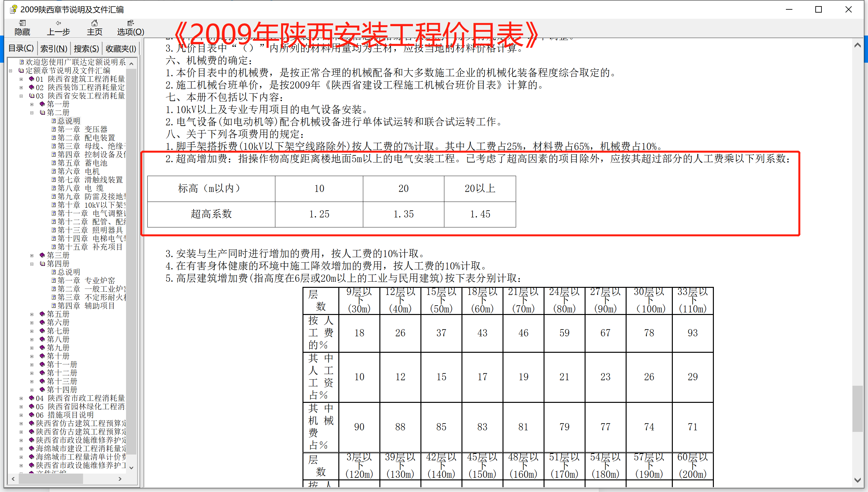This screenshot has width=868, height=492.
Task: Click book icon of 04 陕西省市政工程消耗量
Action: 31,398
